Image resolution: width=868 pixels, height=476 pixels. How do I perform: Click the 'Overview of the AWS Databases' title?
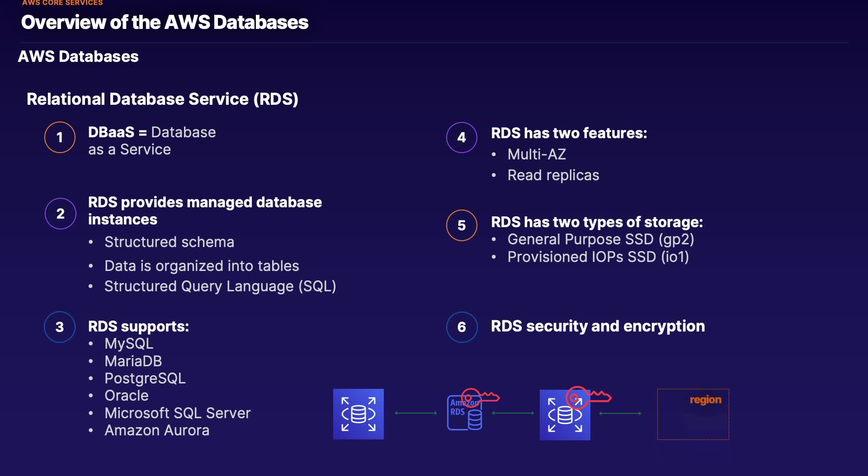click(x=165, y=22)
